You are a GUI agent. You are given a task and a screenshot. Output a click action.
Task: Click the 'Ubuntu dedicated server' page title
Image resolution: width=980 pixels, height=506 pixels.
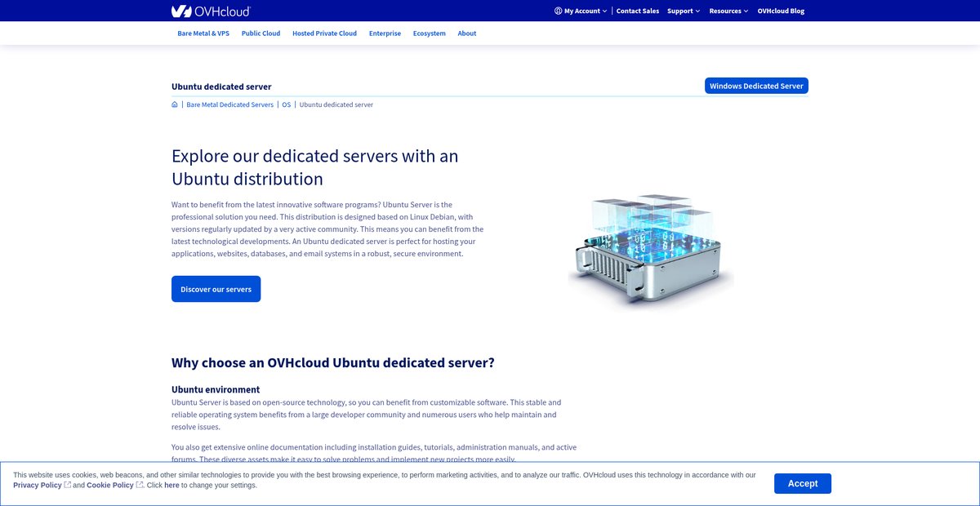221,87
